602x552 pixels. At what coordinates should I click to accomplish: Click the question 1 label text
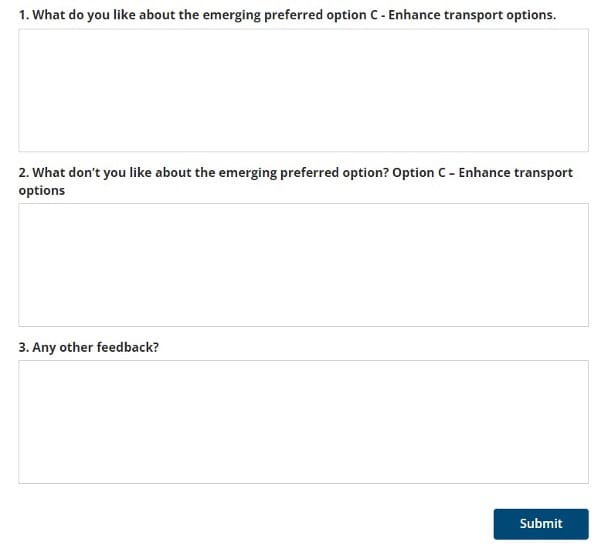287,16
